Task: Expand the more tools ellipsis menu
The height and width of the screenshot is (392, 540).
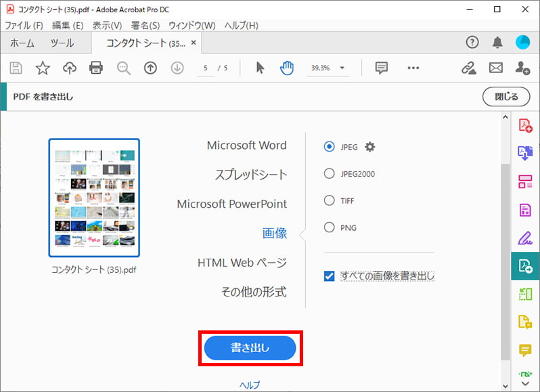Action: point(413,68)
